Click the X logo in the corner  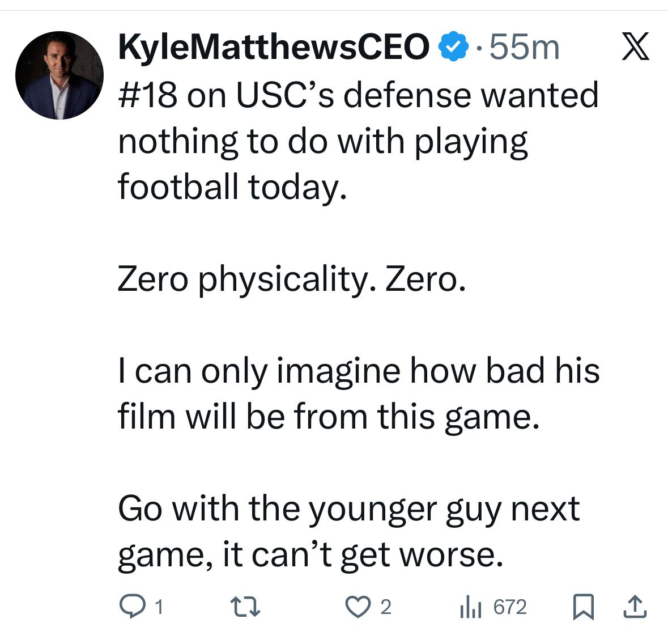tap(635, 46)
